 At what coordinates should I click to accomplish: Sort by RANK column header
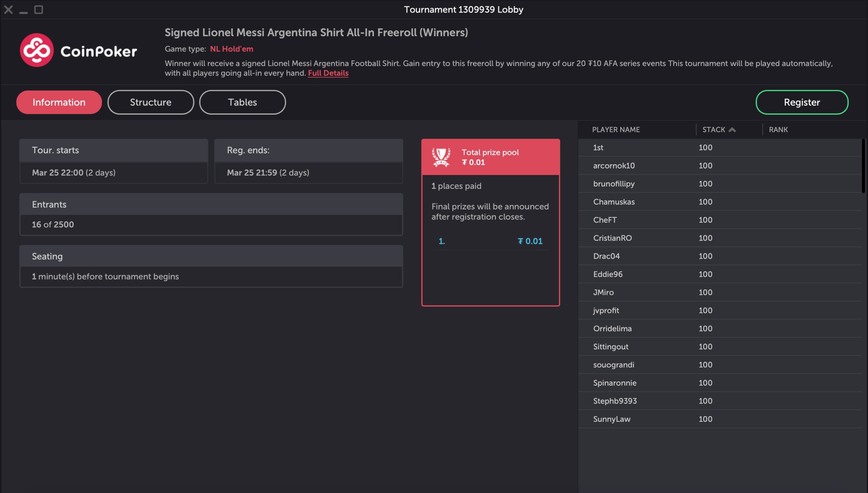pyautogui.click(x=778, y=130)
